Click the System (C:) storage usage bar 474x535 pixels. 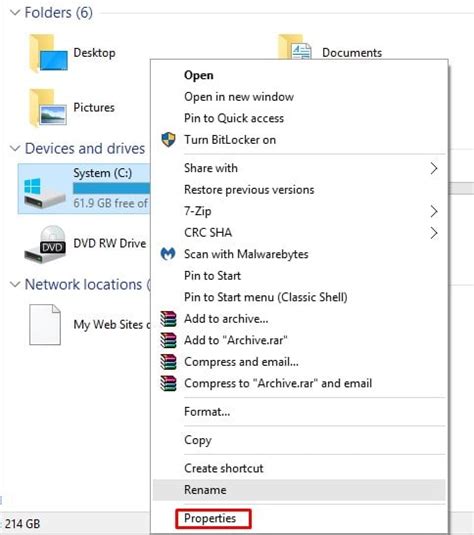pyautogui.click(x=111, y=188)
